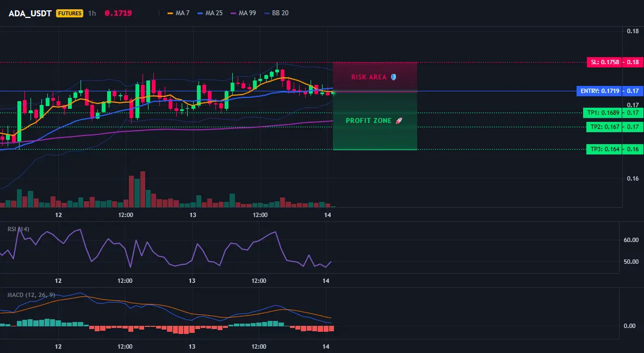Select the SL: 0.1758 stop loss label
This screenshot has width=644, height=353.
[604, 63]
